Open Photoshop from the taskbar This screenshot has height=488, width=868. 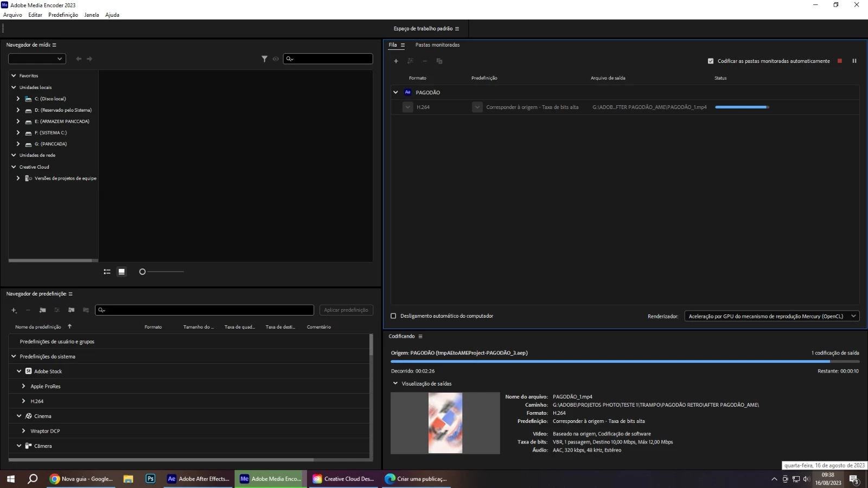point(150,479)
